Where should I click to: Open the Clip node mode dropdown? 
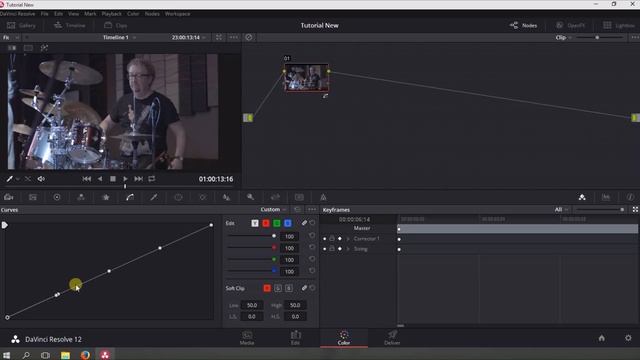563,37
